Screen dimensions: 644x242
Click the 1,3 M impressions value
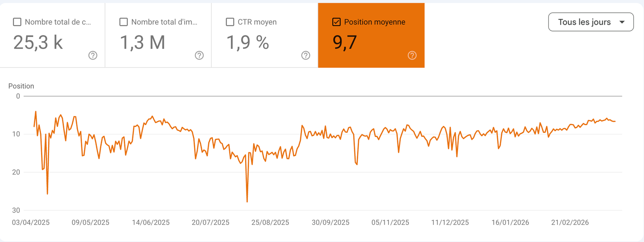coord(143,42)
